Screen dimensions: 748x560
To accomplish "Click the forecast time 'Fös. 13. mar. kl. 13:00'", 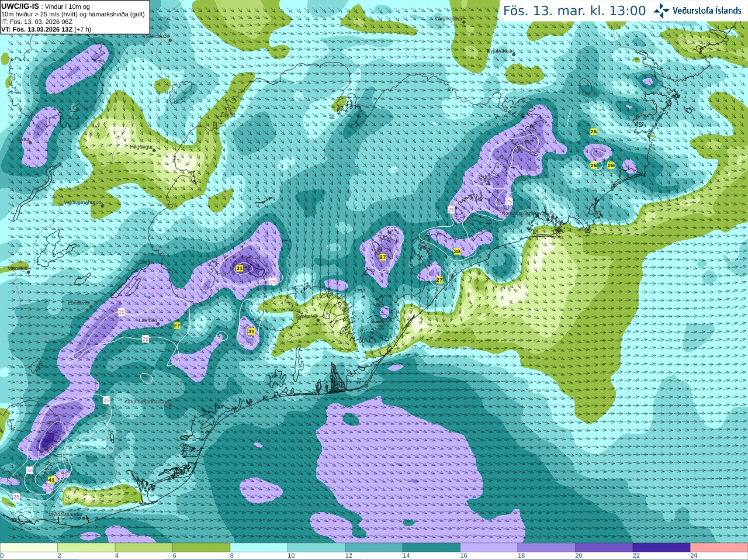I will point(574,11).
